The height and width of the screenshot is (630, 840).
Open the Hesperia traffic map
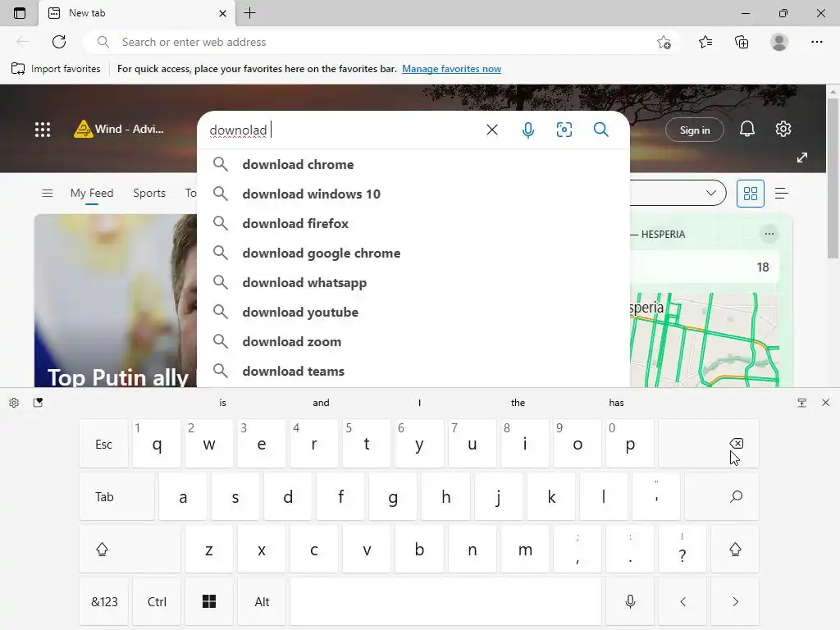(x=706, y=340)
